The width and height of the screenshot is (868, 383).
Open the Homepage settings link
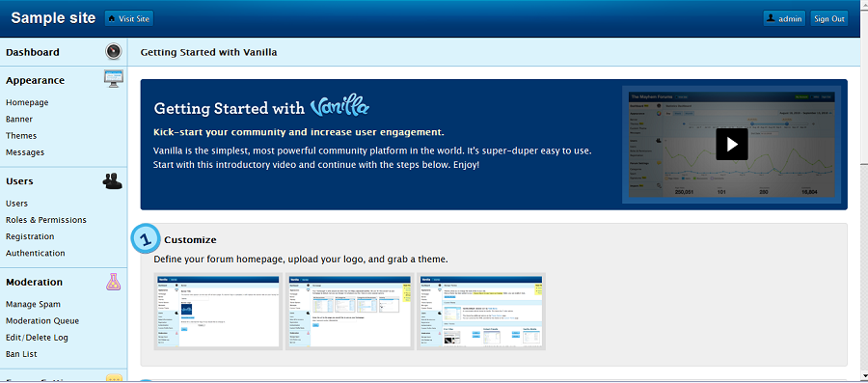point(27,102)
